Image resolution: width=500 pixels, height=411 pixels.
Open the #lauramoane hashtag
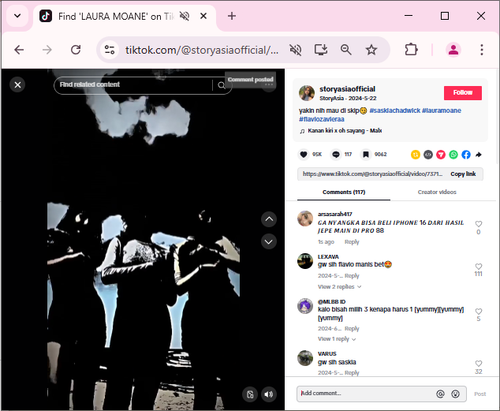coord(442,111)
